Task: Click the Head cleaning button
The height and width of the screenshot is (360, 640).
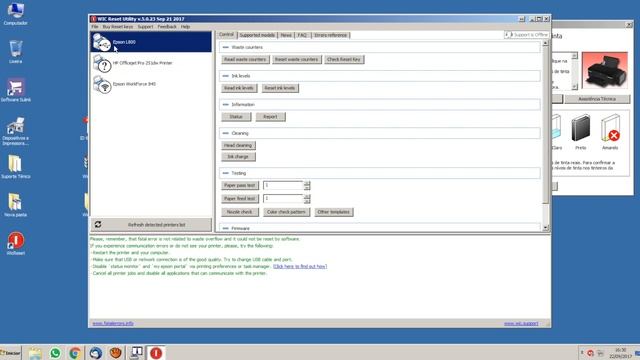Action: (x=238, y=145)
